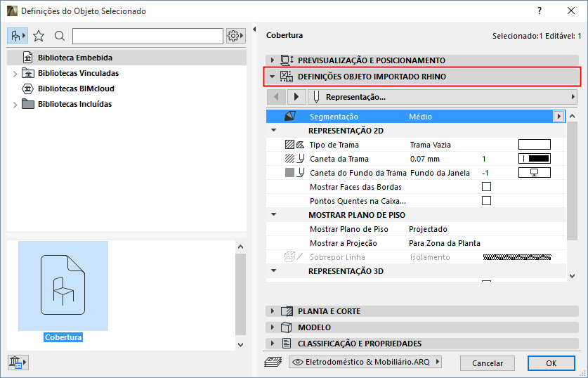588x378 pixels.
Task: Open the search settings gear menu
Action: tap(235, 36)
